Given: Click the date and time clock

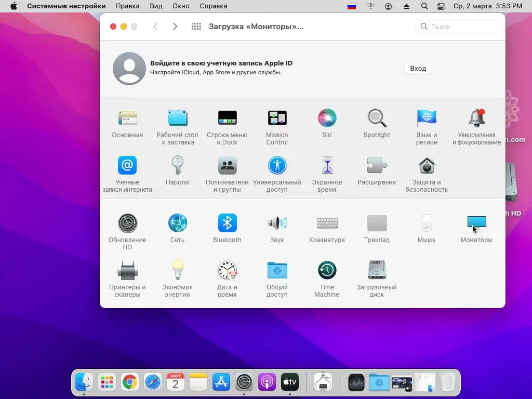Looking at the screenshot, I should point(487,6).
